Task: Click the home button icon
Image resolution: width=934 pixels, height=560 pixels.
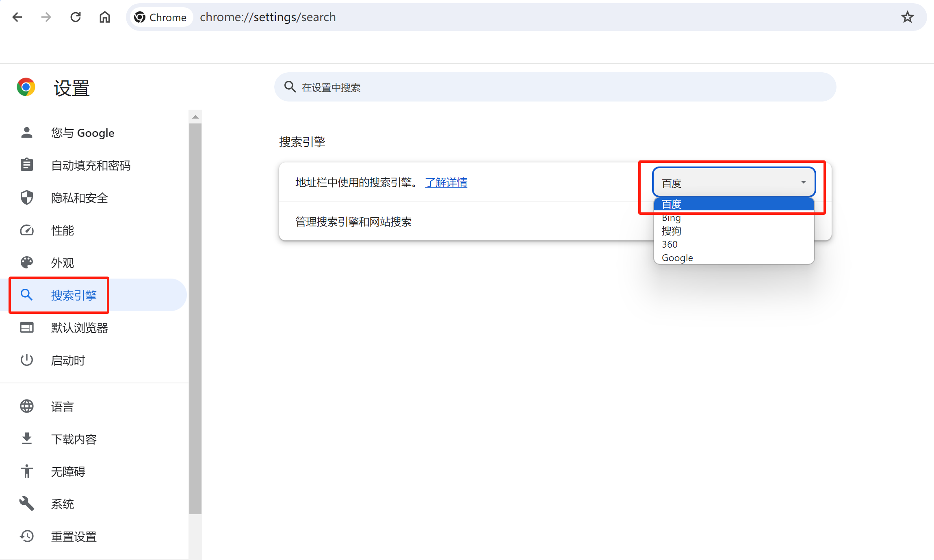Action: (x=105, y=17)
